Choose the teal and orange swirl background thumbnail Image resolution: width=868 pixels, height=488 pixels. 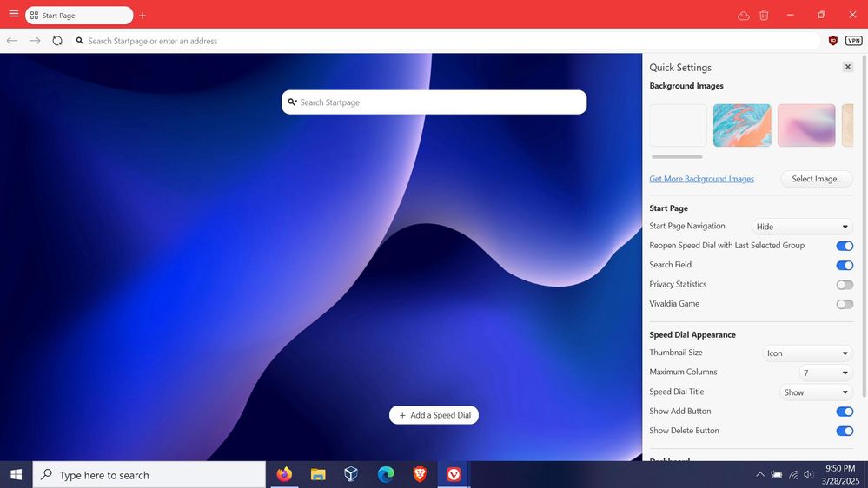tap(741, 125)
